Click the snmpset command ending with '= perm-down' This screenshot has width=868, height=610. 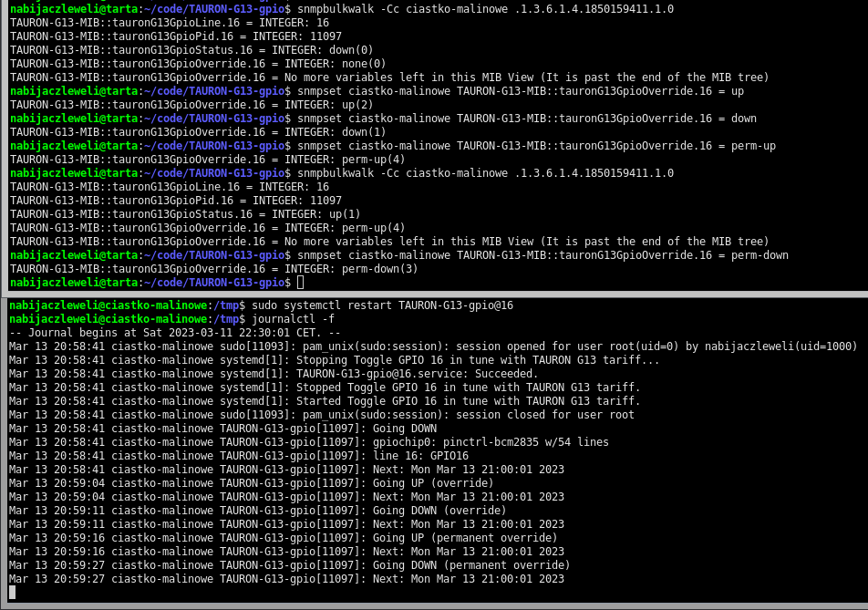542,255
